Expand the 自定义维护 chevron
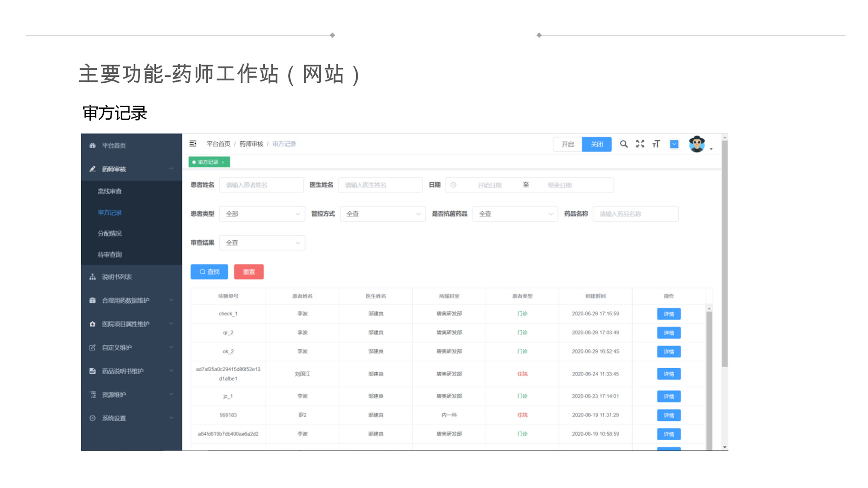This screenshot has height=488, width=868. [171, 347]
